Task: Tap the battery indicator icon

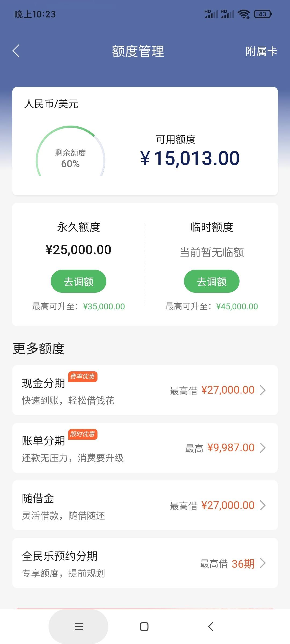Action: coord(263,14)
